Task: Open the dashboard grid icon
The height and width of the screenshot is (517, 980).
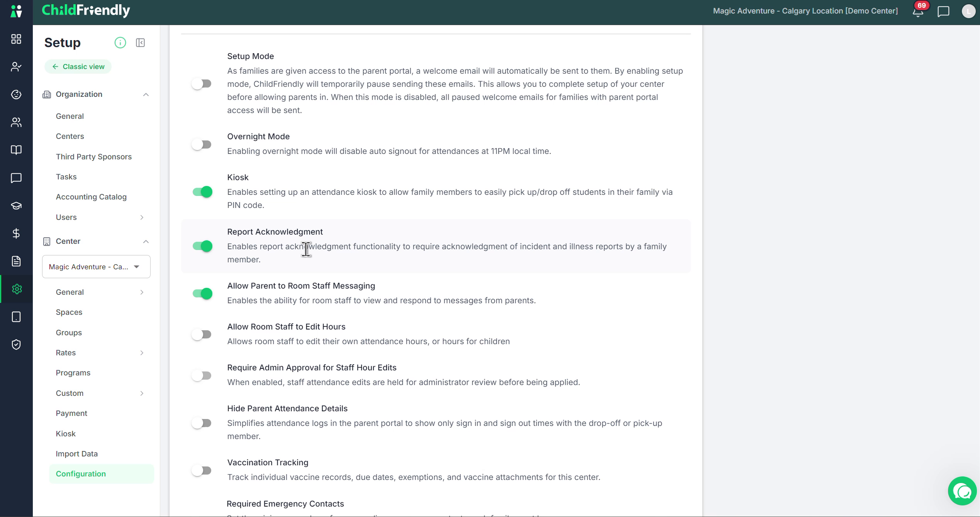Action: (16, 39)
